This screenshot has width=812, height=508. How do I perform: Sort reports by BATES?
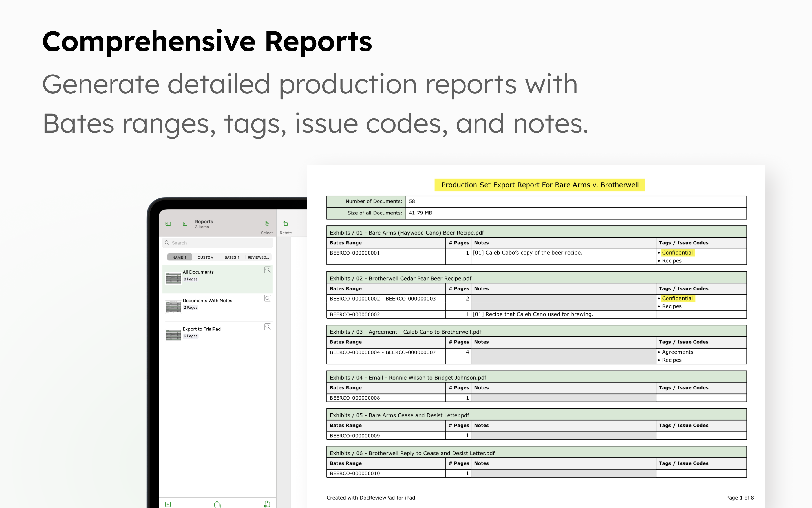(x=232, y=257)
